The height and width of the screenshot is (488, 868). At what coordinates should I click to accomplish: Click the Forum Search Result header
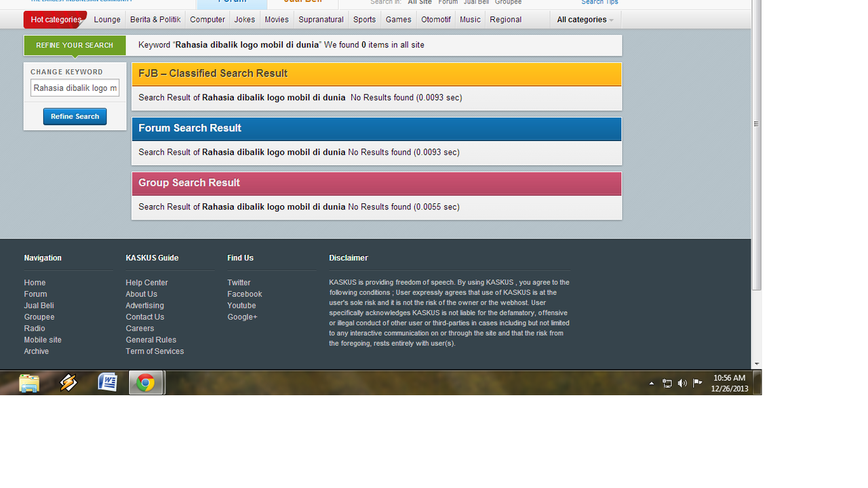(376, 128)
